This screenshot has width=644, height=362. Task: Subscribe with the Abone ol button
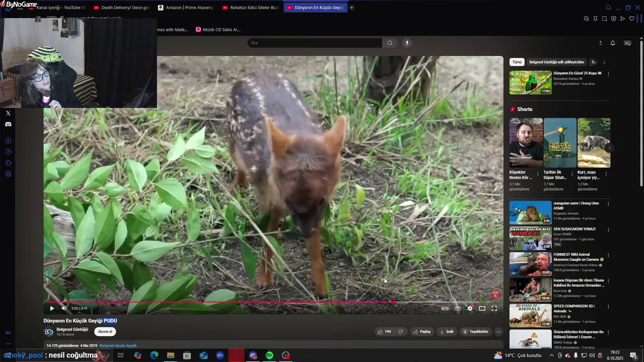click(105, 332)
